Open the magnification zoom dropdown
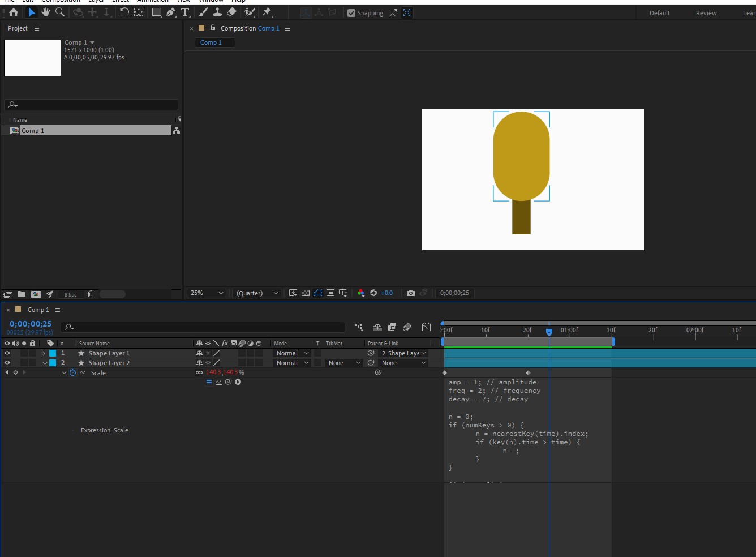Image resolution: width=756 pixels, height=557 pixels. click(205, 293)
